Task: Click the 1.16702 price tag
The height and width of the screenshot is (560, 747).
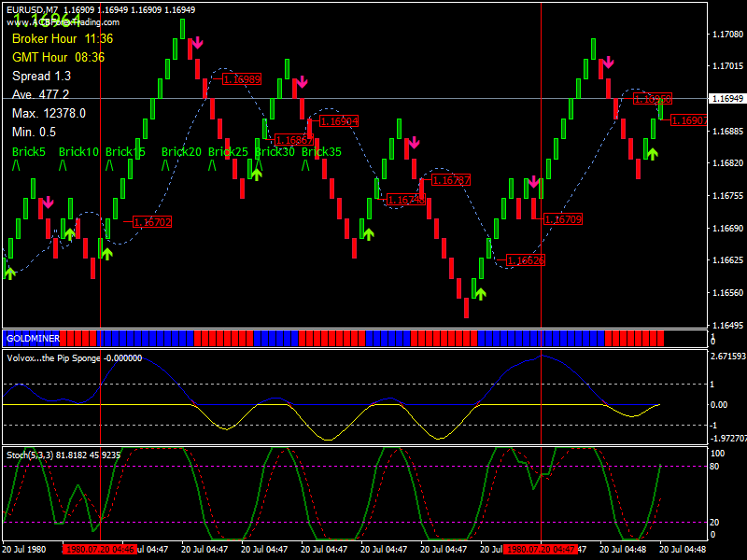Action: coord(152,222)
